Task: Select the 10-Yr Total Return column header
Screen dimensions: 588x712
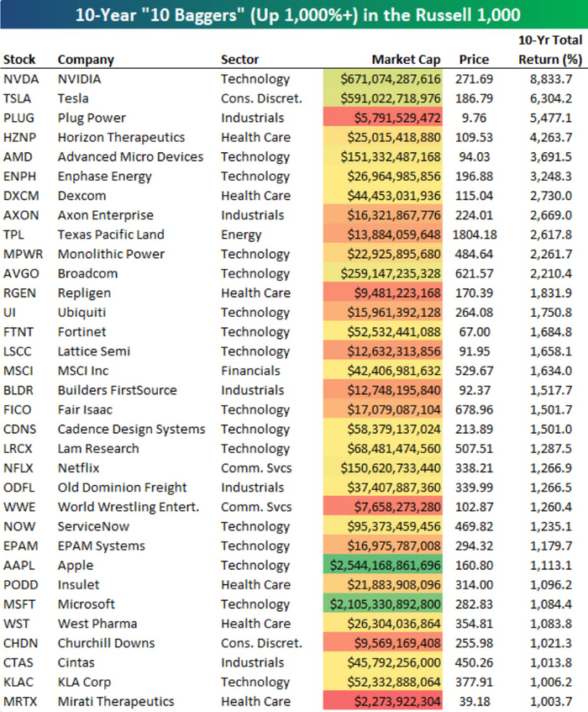Action: pos(550,50)
